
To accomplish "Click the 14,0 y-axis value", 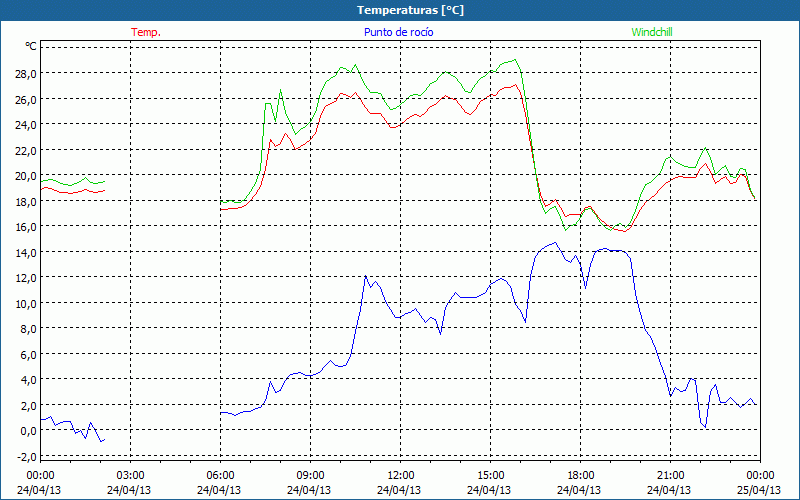I will pyautogui.click(x=26, y=252).
